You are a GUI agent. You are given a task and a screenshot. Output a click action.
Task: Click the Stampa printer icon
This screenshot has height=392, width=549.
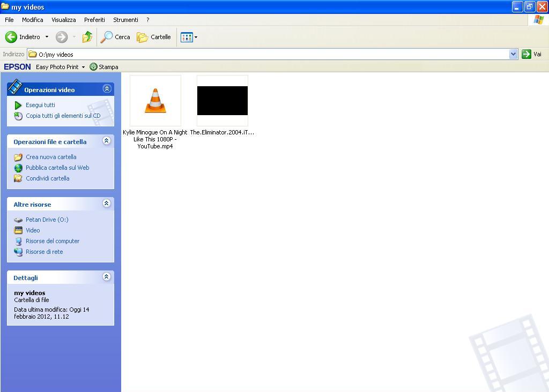93,67
